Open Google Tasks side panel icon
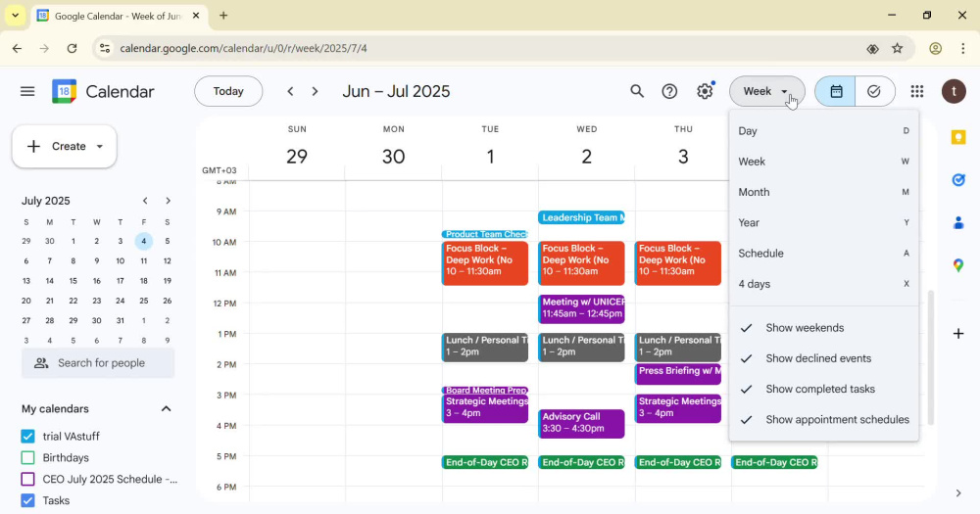980x514 pixels. pyautogui.click(x=958, y=180)
